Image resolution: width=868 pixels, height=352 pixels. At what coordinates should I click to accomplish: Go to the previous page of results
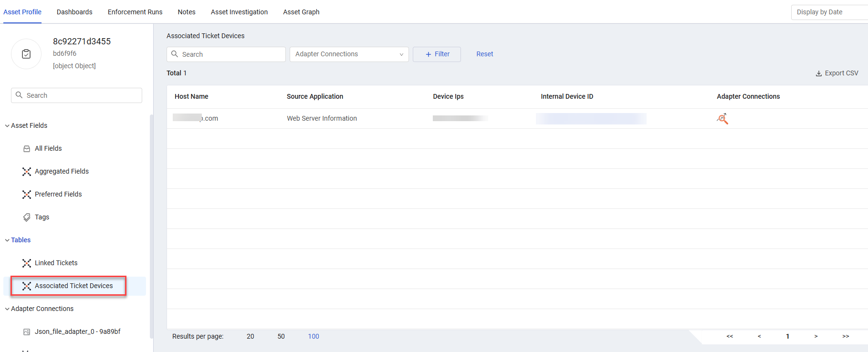(x=759, y=337)
